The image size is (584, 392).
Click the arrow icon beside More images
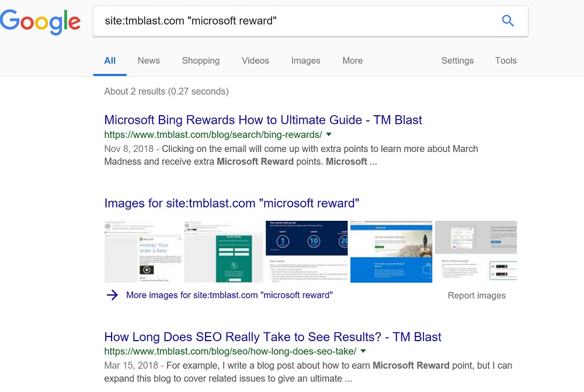[x=112, y=295]
